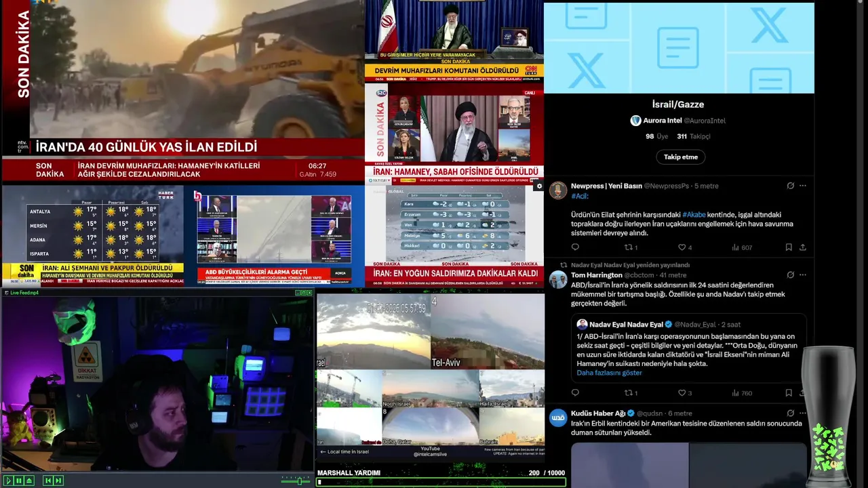Click the 98 Üye members count
The height and width of the screenshot is (488, 868).
point(656,136)
